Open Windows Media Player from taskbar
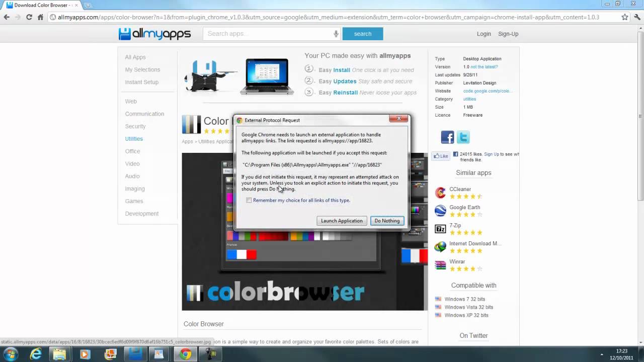The height and width of the screenshot is (362, 644). pos(85,354)
